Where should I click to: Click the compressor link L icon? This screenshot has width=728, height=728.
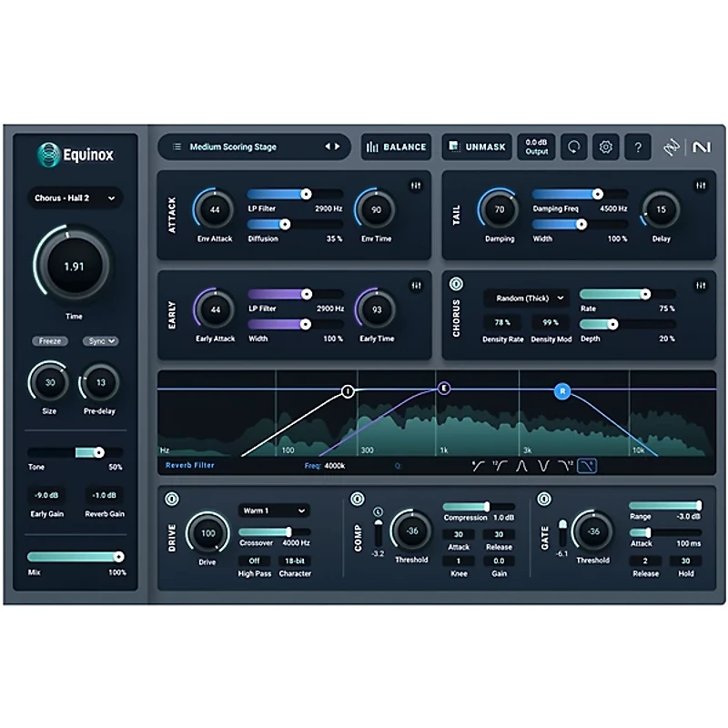click(378, 511)
